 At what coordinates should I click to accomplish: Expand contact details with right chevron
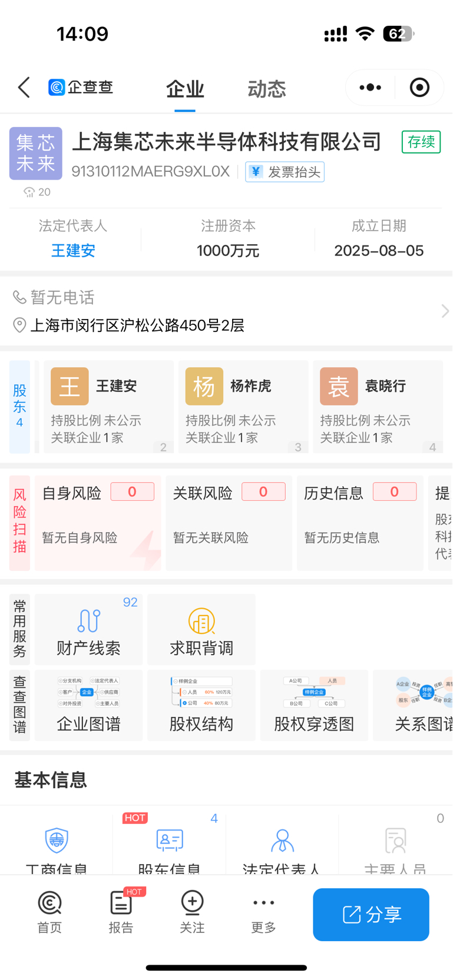(x=445, y=311)
